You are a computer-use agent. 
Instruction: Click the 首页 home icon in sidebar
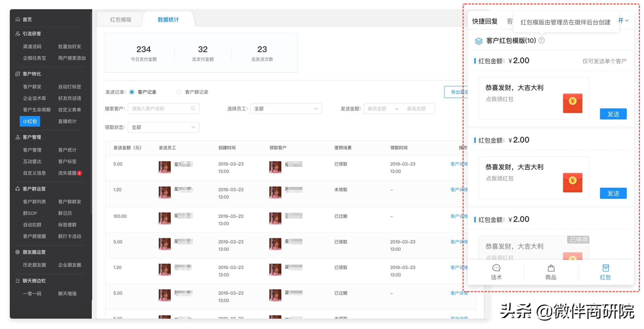(x=18, y=19)
